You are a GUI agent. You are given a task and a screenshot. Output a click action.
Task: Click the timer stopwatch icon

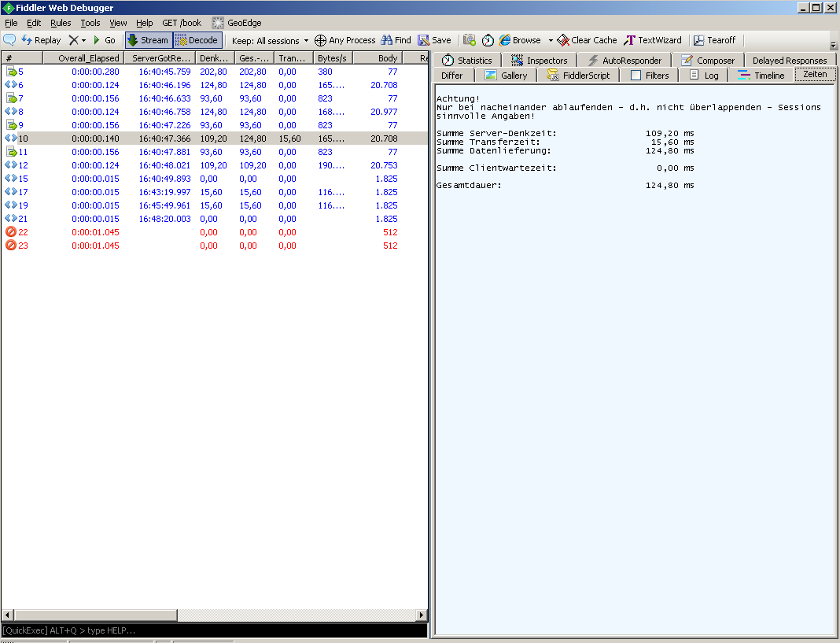(488, 39)
